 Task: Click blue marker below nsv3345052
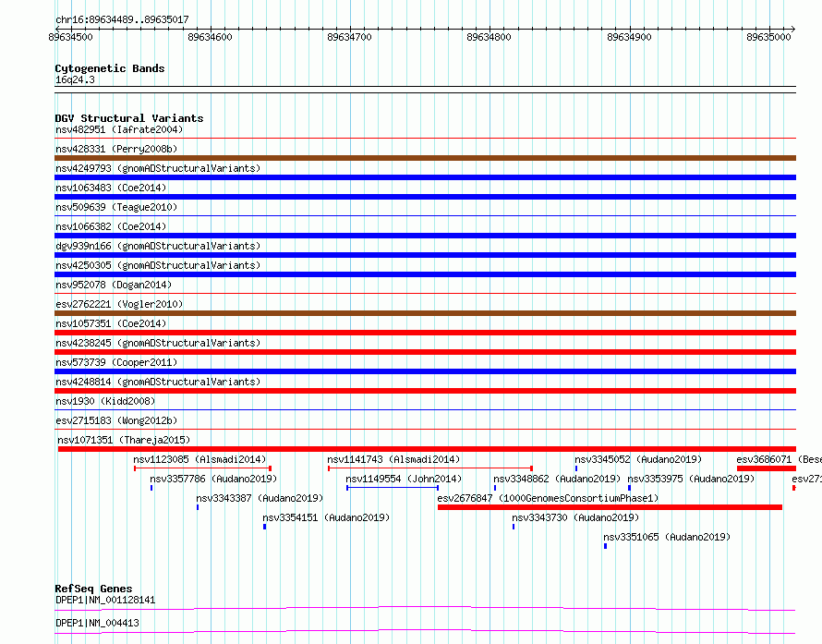point(576,468)
